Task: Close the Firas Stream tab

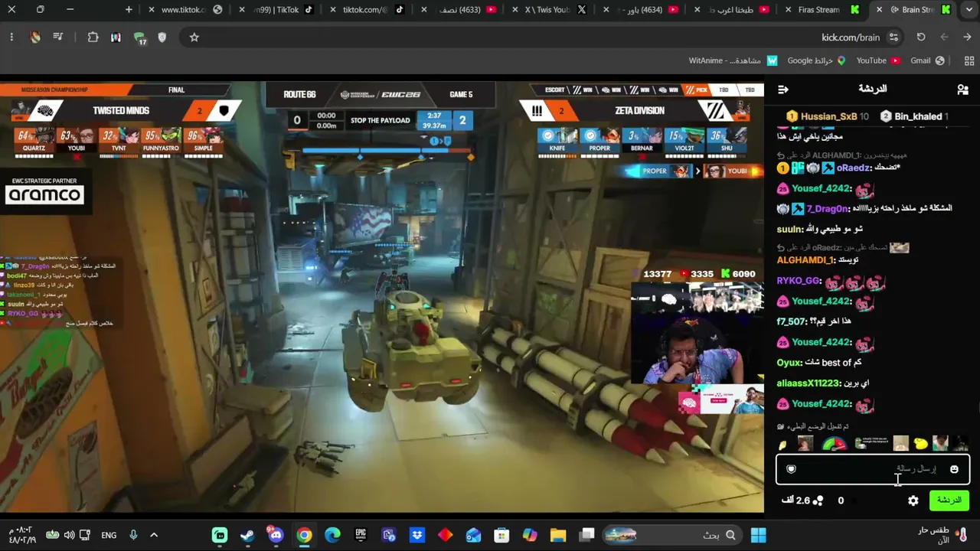Action: 787,10
